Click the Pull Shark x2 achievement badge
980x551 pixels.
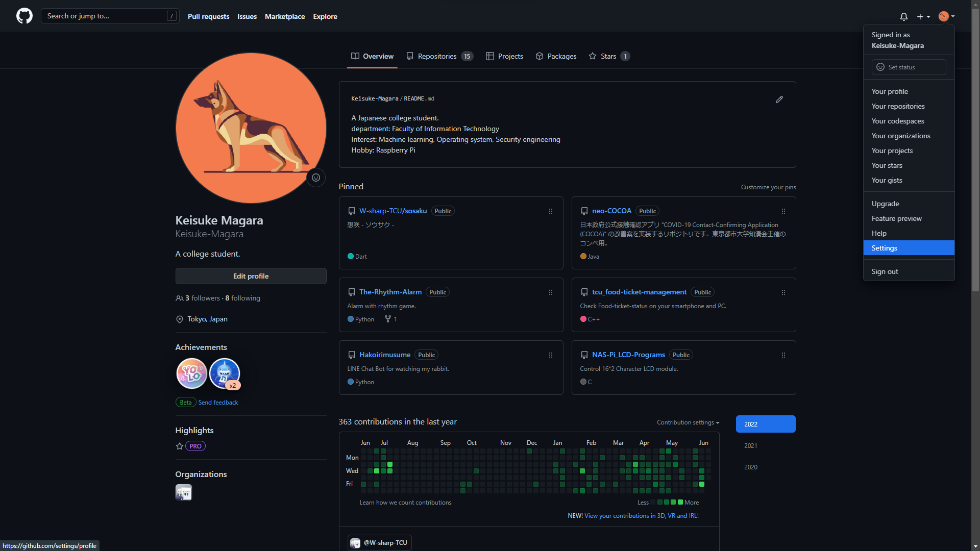coord(224,373)
